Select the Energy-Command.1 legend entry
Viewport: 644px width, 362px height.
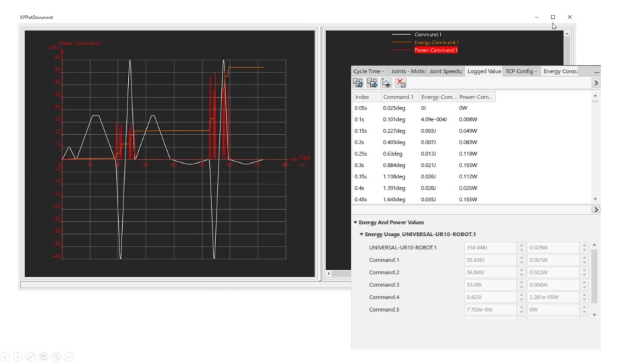436,42
